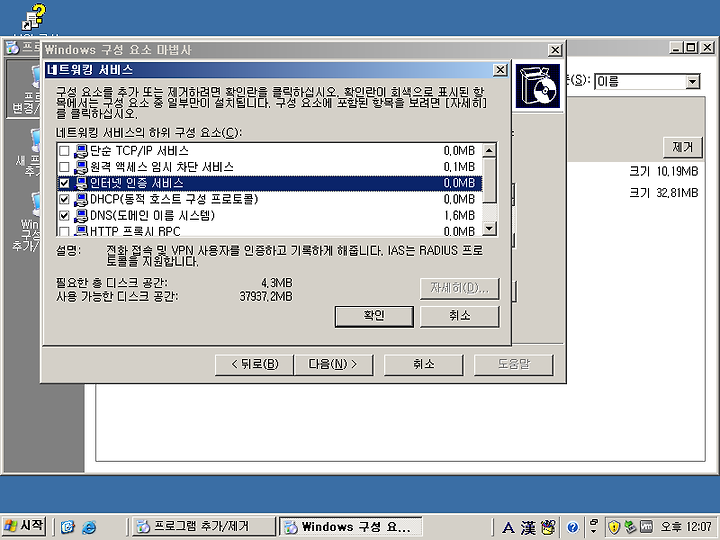Click the computer icon beside HTTP 프록시 RPC
This screenshot has width=720, height=540.
coord(81,231)
